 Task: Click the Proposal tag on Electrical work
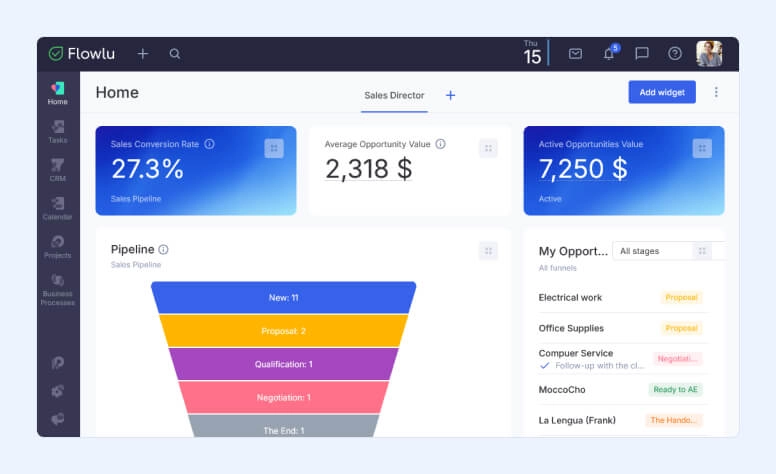pos(681,297)
